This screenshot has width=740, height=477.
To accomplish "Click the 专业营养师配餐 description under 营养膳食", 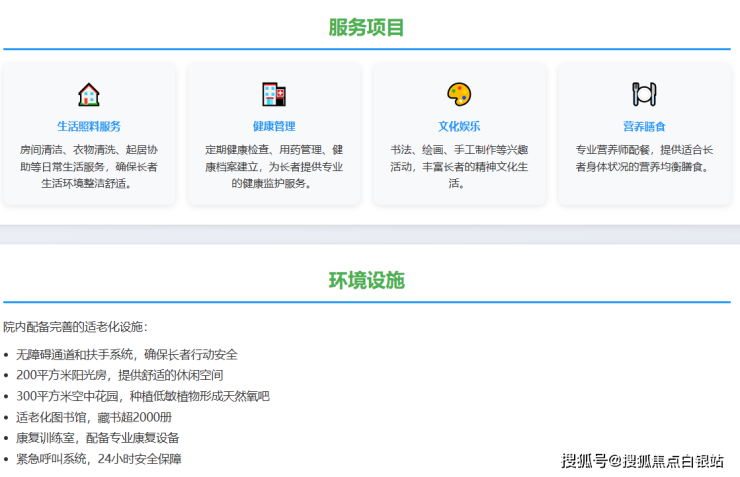I will tap(644, 158).
